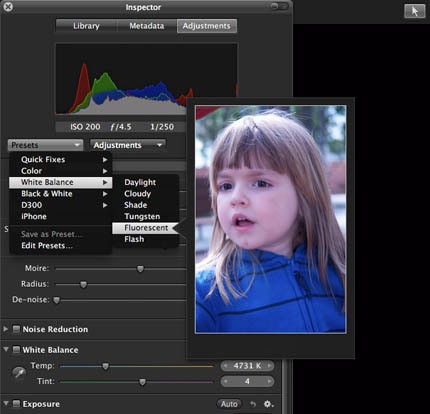
Task: Click the Tint value field showing 4
Action: click(247, 381)
